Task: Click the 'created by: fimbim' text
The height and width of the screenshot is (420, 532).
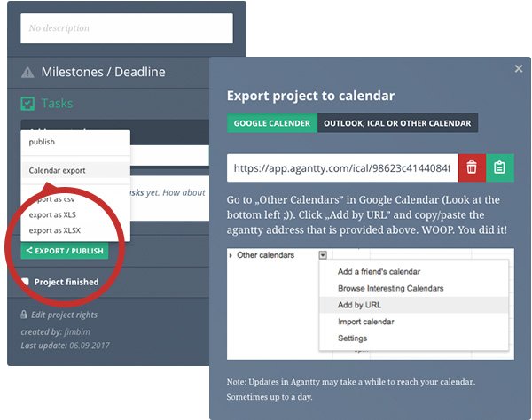Action: (55, 331)
